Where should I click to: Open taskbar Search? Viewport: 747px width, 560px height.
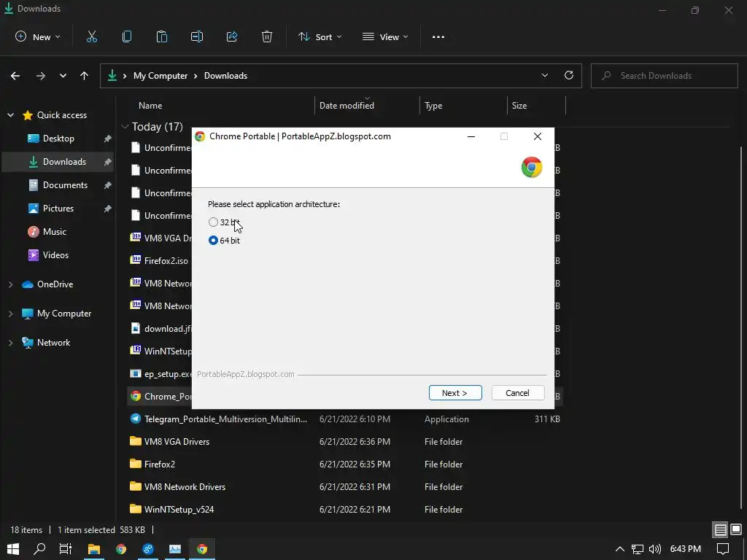click(39, 549)
